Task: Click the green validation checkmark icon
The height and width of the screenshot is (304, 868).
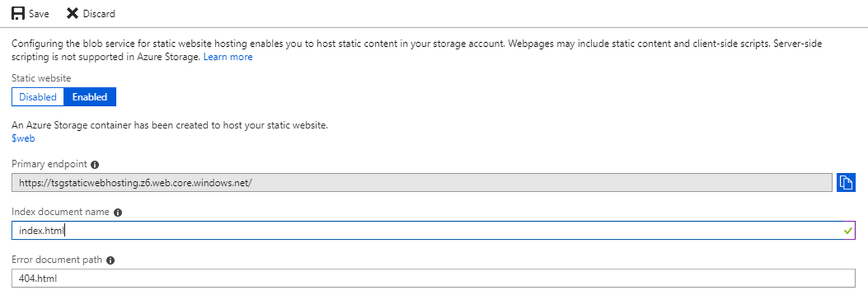Action: (x=847, y=231)
